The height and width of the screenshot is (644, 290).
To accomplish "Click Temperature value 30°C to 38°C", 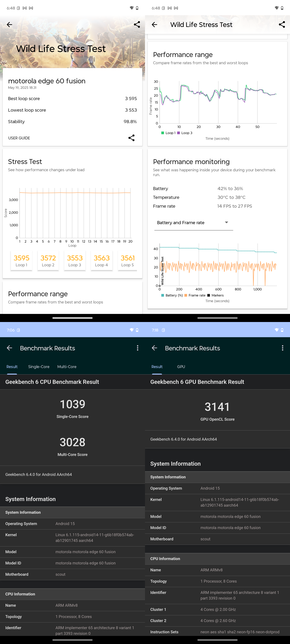I will tap(231, 197).
